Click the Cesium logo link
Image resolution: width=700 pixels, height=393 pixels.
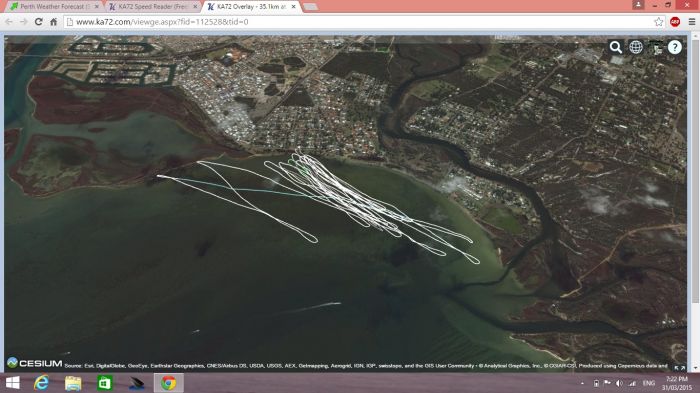[x=34, y=363]
